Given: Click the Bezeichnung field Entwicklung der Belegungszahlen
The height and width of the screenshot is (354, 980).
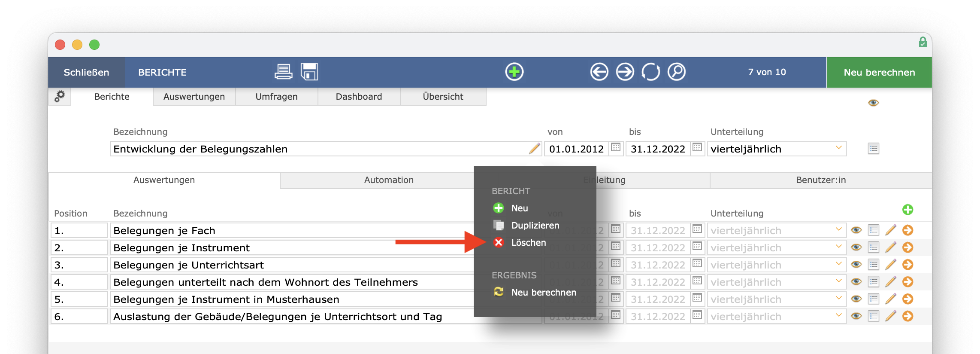Looking at the screenshot, I should click(326, 149).
